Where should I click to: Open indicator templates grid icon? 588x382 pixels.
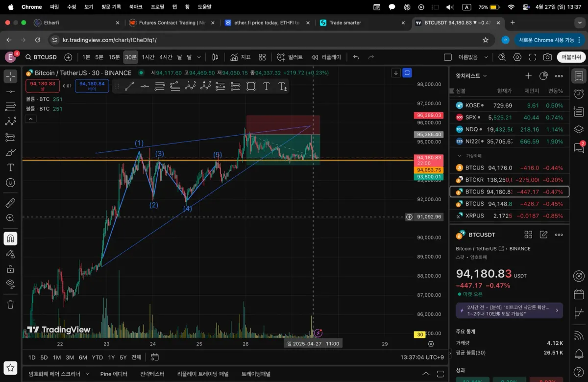click(262, 57)
